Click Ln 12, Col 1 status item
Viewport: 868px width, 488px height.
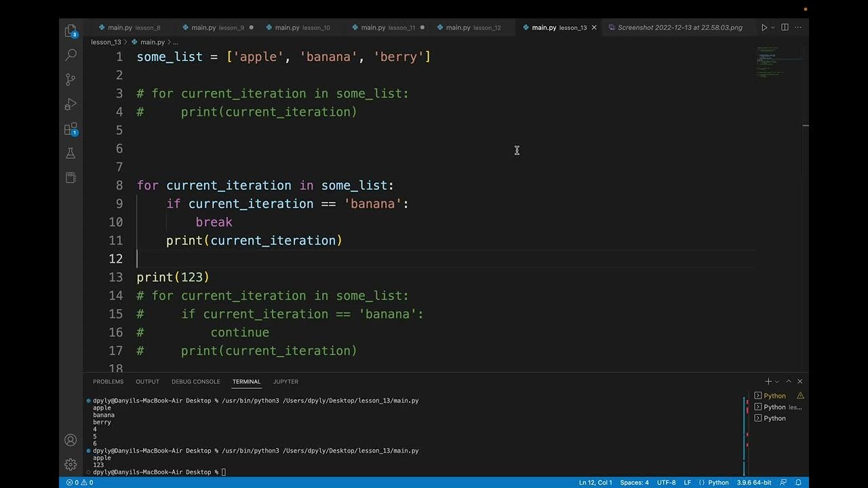595,483
